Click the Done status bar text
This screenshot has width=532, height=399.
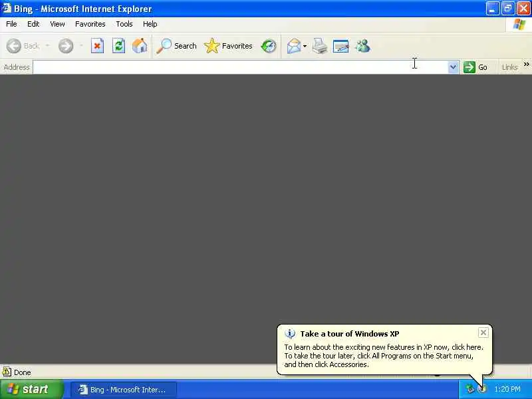23,372
